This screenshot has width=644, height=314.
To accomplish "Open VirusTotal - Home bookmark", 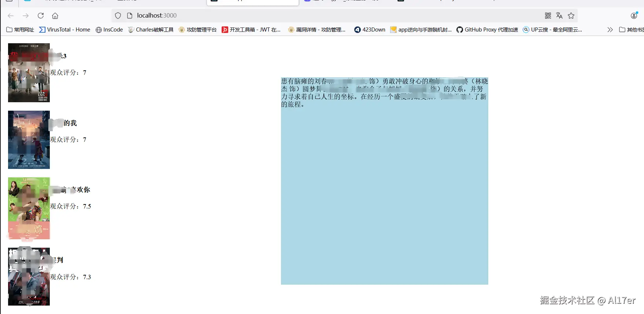I will click(x=65, y=30).
